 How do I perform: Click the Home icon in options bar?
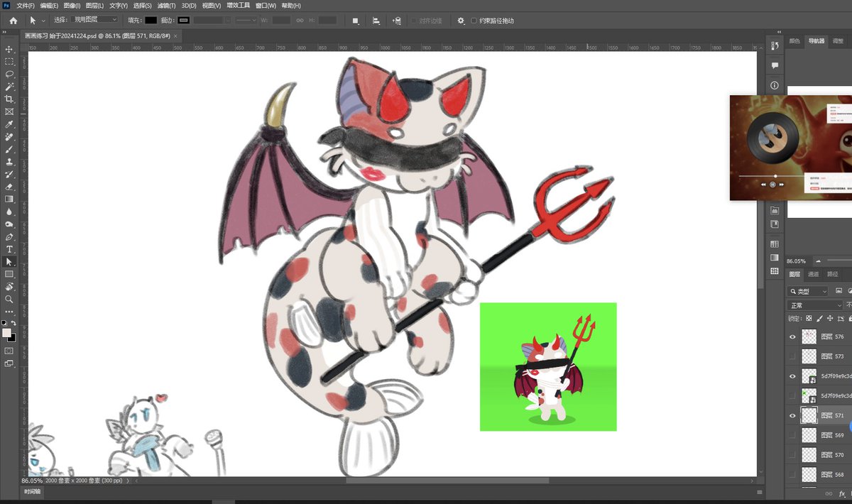[x=13, y=21]
